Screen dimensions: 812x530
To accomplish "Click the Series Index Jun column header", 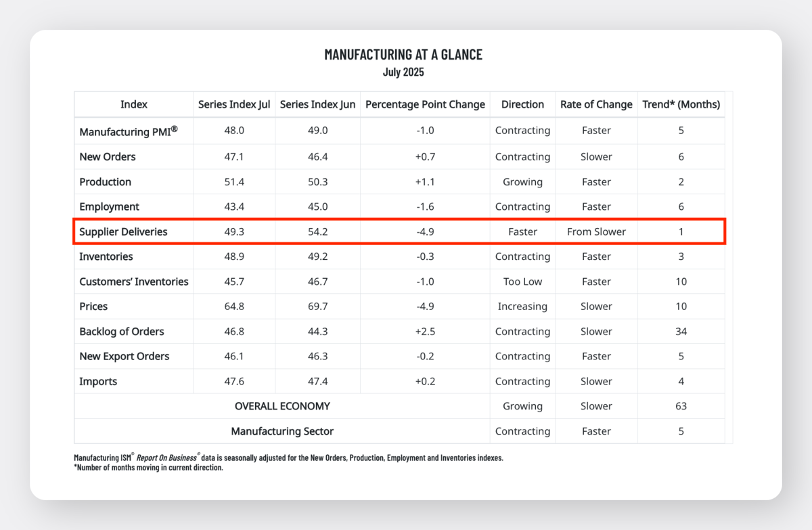I will pyautogui.click(x=317, y=104).
